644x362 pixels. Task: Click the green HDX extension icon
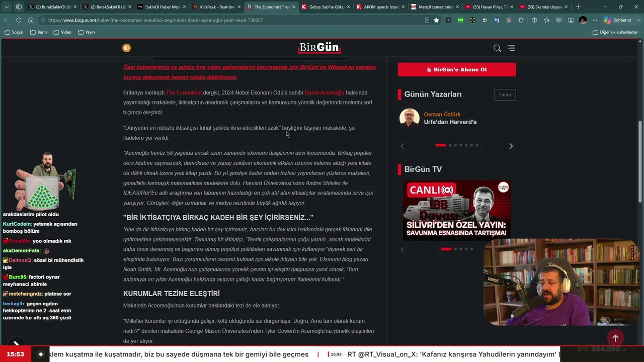[460, 20]
